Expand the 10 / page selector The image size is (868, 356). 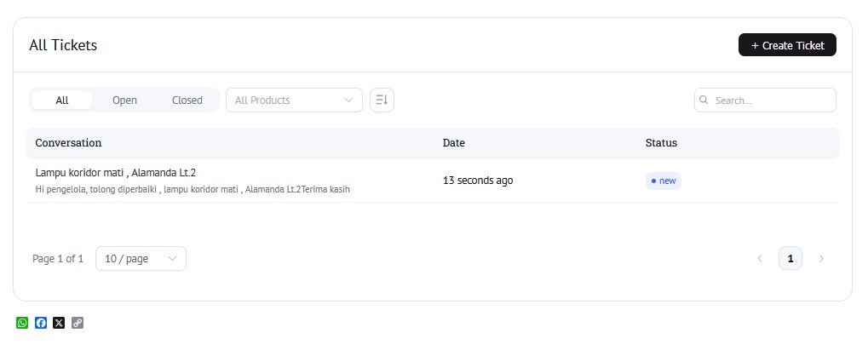click(x=141, y=259)
